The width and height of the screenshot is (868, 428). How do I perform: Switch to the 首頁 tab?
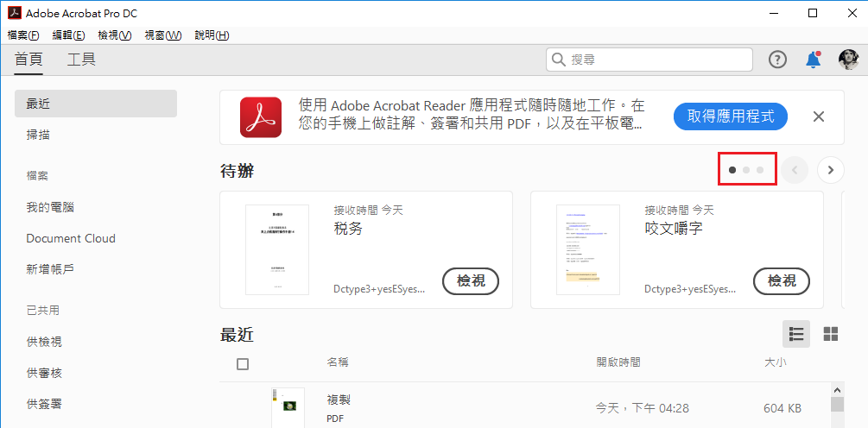29,60
